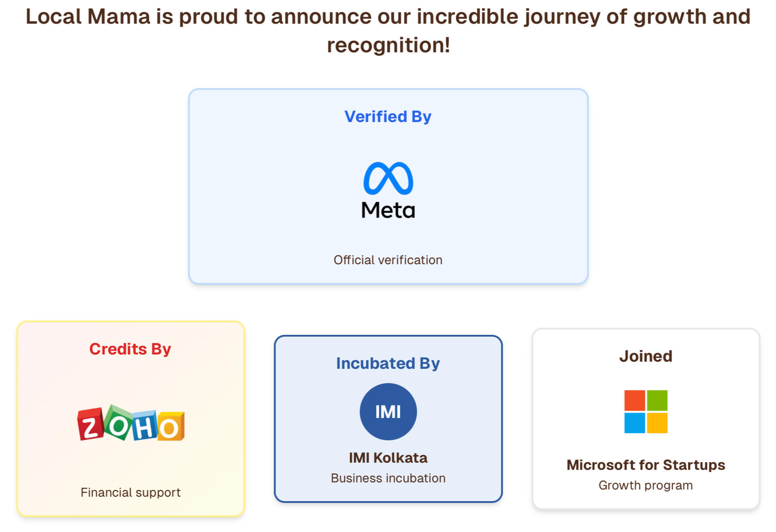The height and width of the screenshot is (532, 776).
Task: Click the Meta infinity logo
Action: click(x=388, y=178)
